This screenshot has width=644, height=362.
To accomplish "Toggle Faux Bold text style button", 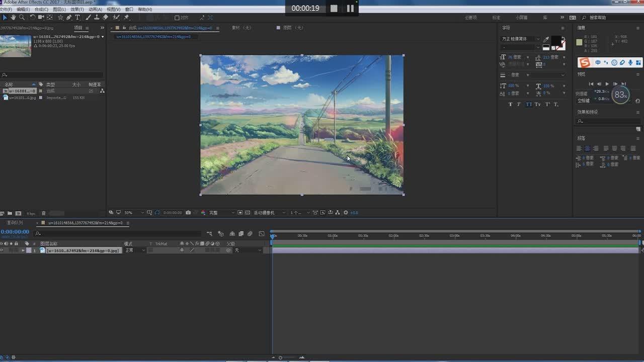I will 510,105.
